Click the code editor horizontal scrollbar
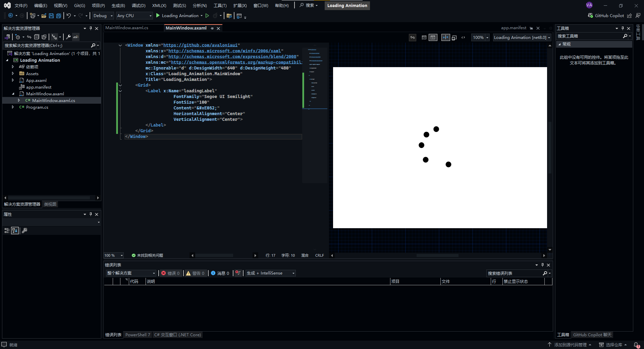 pyautogui.click(x=214, y=255)
